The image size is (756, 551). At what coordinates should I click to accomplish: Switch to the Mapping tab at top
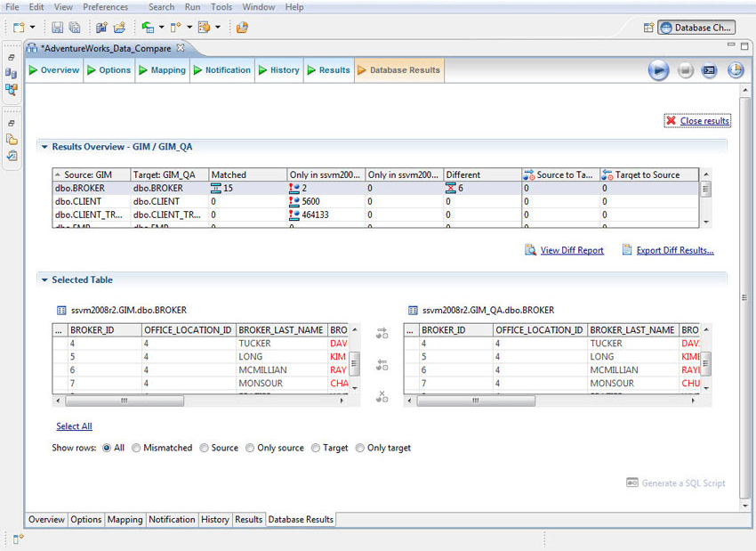pos(163,70)
